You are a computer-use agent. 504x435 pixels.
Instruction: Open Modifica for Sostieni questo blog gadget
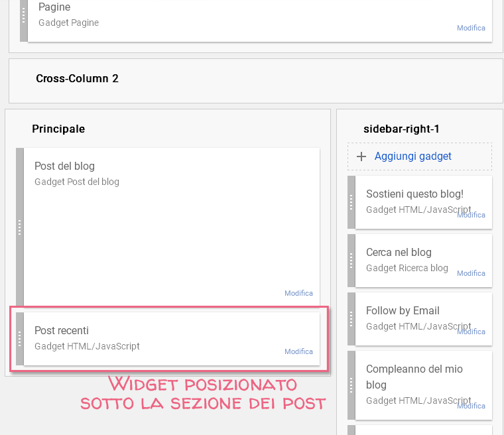[x=472, y=215]
